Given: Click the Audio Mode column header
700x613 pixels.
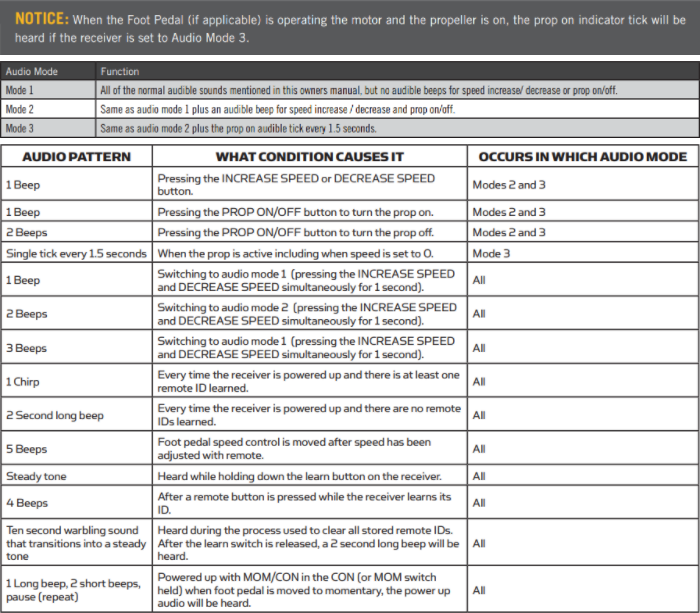Looking at the screenshot, I should point(31,72).
